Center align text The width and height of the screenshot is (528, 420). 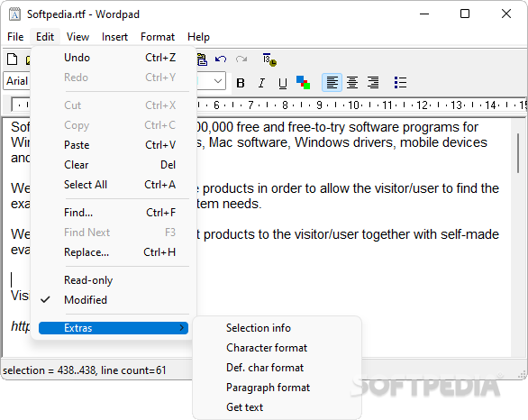click(352, 83)
